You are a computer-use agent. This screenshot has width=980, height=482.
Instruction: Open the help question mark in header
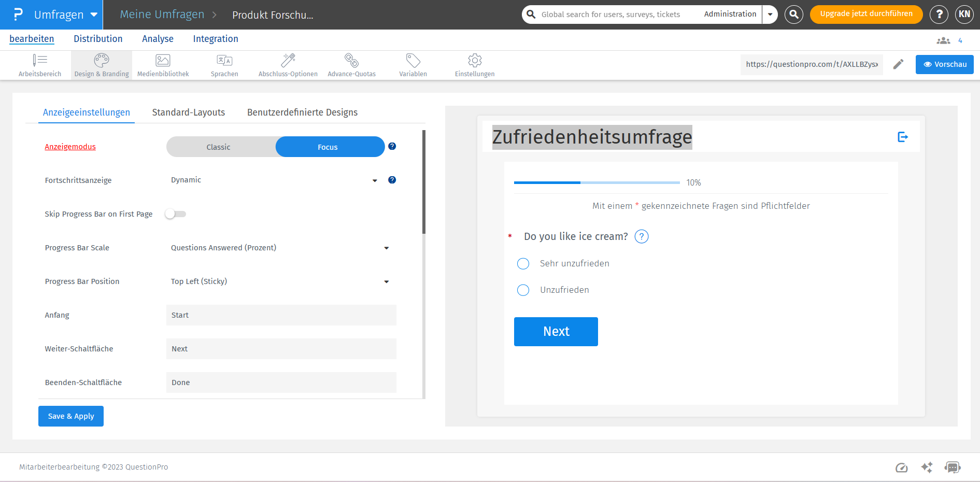939,15
